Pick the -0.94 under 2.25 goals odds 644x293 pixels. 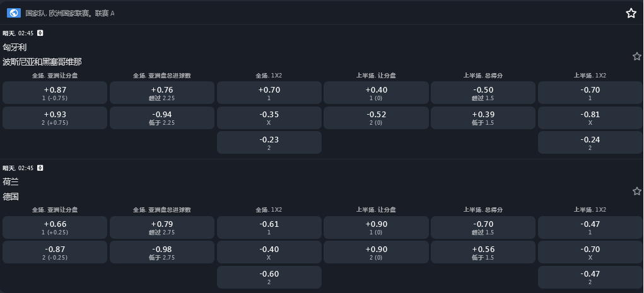click(162, 118)
